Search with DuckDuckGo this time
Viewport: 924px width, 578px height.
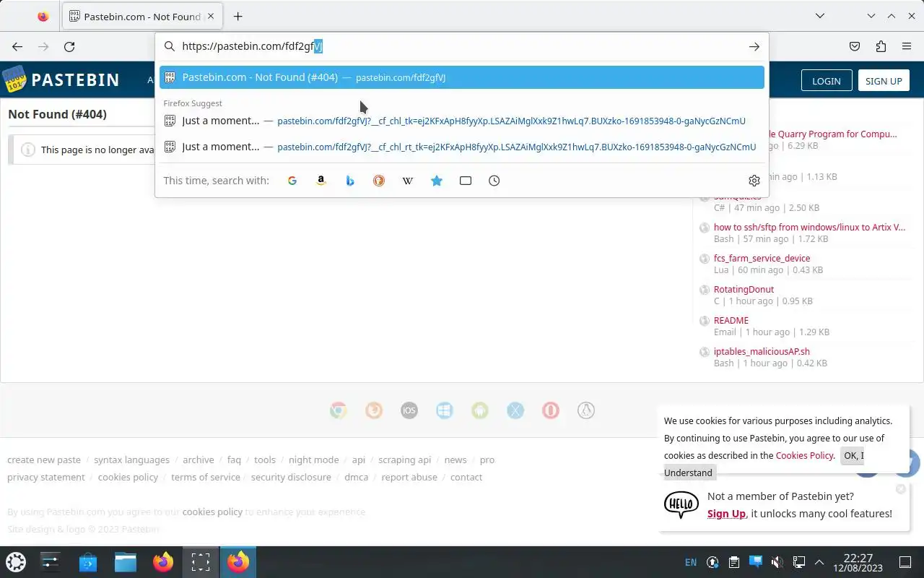pyautogui.click(x=379, y=181)
